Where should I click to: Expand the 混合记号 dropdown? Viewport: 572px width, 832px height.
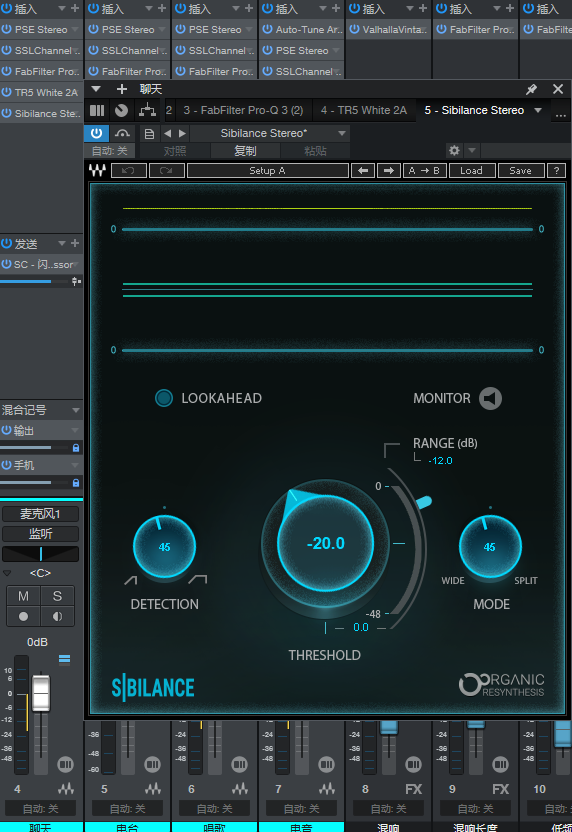coord(76,410)
